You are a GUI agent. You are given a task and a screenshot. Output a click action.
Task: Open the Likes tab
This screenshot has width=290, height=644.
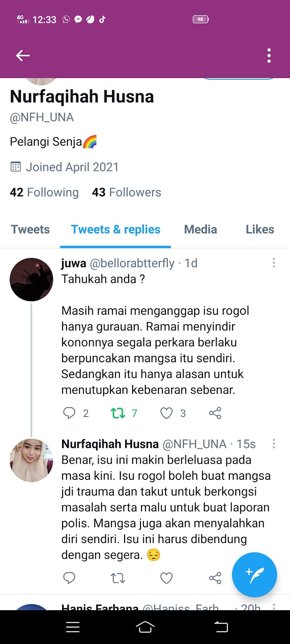[x=260, y=229]
